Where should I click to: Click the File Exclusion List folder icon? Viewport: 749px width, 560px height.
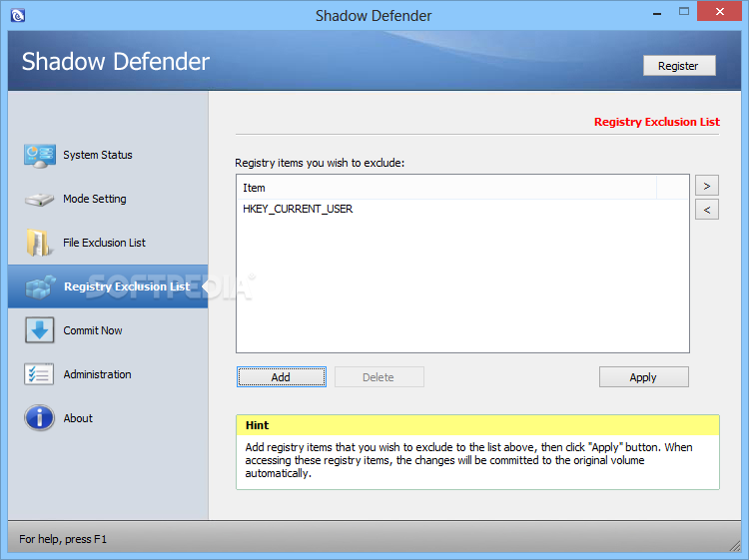click(38, 243)
